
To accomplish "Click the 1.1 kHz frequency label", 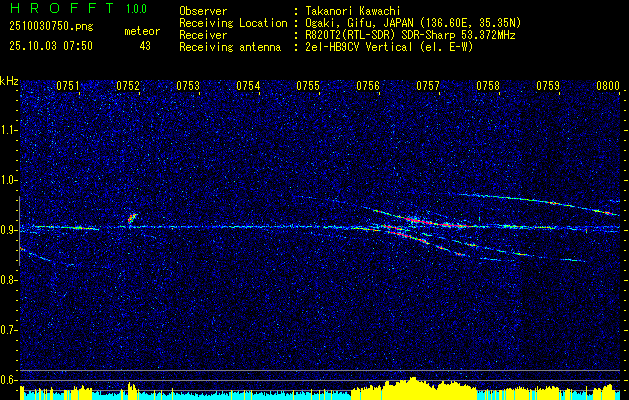I will click(x=8, y=130).
